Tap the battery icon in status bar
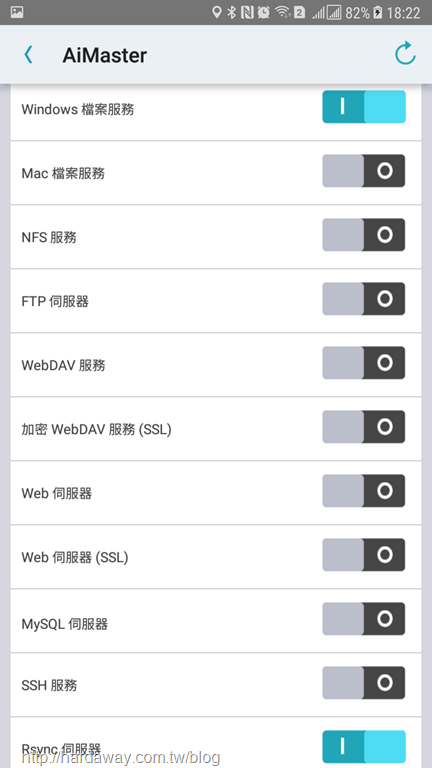This screenshot has height=768, width=432. [378, 12]
